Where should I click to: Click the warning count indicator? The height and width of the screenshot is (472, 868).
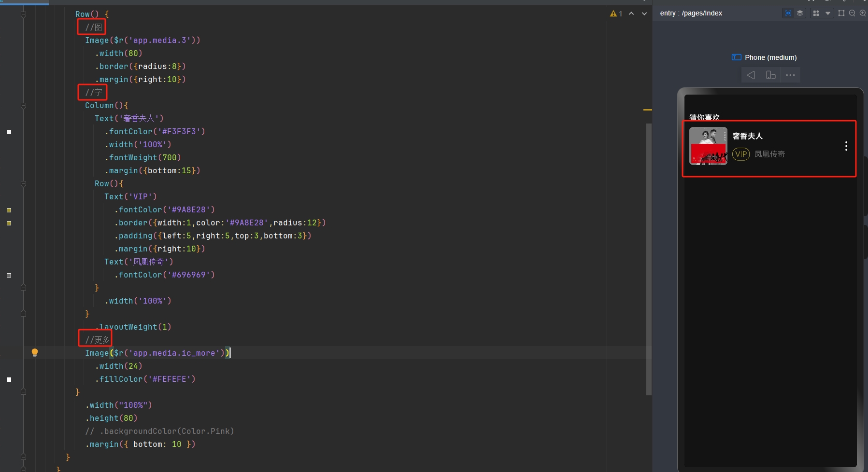(x=616, y=14)
